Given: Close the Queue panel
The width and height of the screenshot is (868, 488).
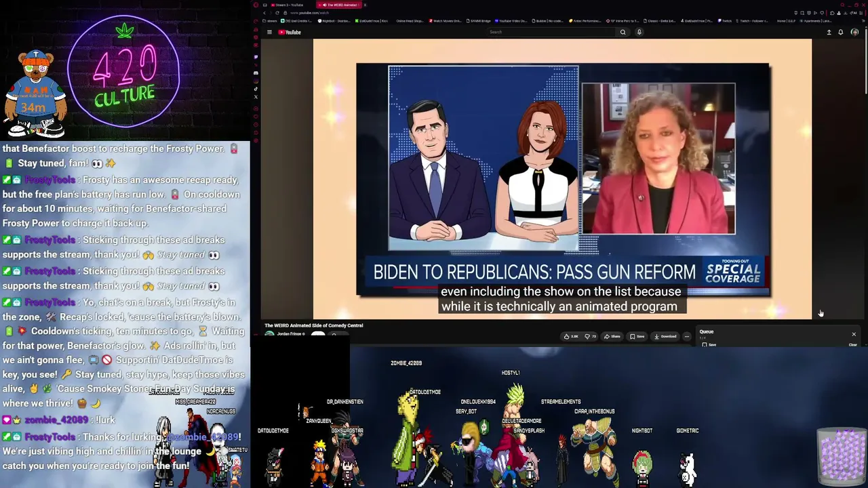Looking at the screenshot, I should point(854,334).
